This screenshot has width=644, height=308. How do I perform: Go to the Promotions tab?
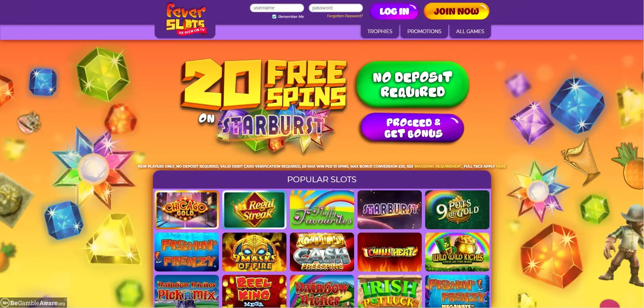[424, 31]
